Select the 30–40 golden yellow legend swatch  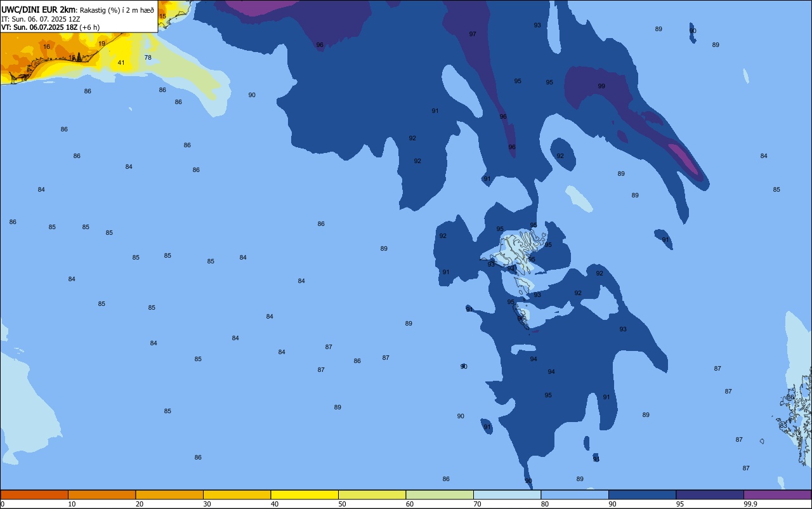tap(237, 495)
